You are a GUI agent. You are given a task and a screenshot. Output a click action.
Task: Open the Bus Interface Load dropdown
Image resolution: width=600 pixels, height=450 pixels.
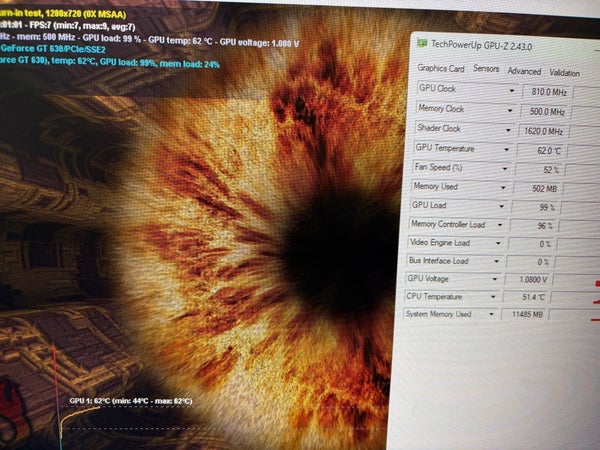point(496,261)
